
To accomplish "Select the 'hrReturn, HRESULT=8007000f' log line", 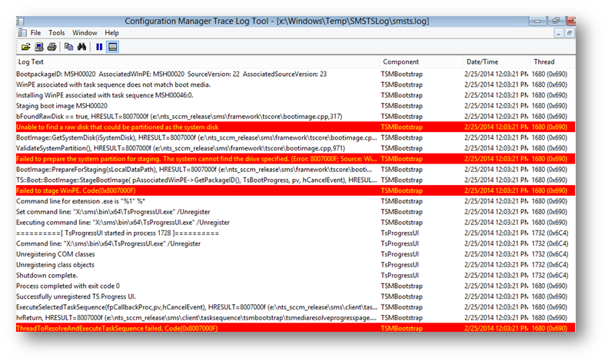I will 296,317.
